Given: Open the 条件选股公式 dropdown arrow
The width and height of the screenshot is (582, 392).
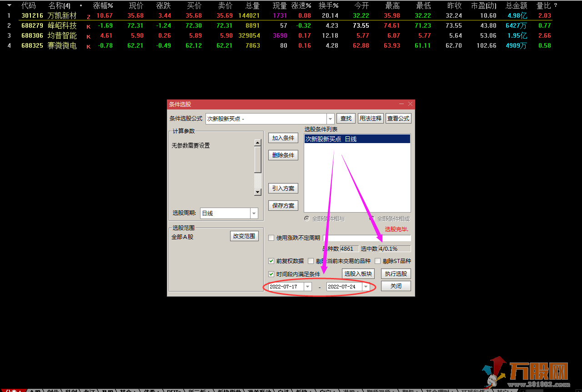Looking at the screenshot, I should [331, 119].
